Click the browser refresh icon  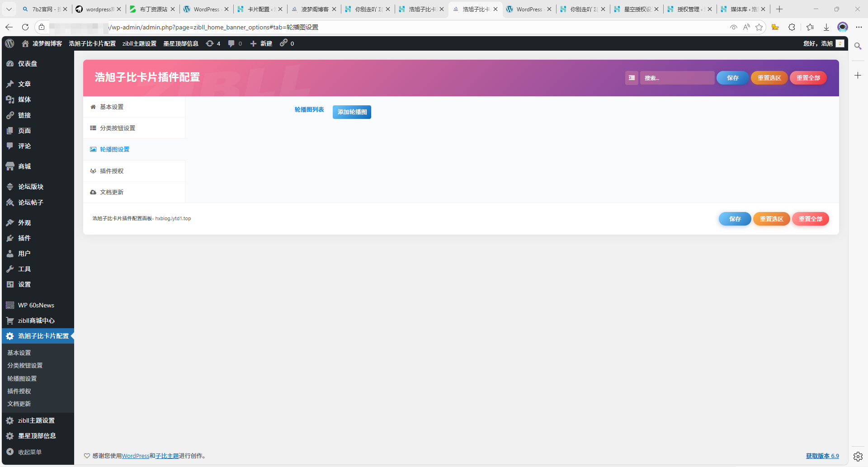point(25,27)
